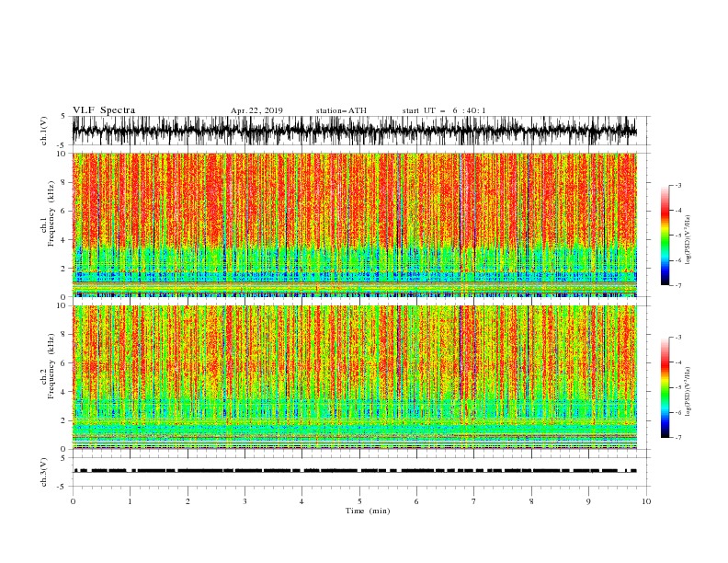Select the date text "Apr. 22, 2019"
This screenshot has width=728, height=563.
tap(256, 110)
